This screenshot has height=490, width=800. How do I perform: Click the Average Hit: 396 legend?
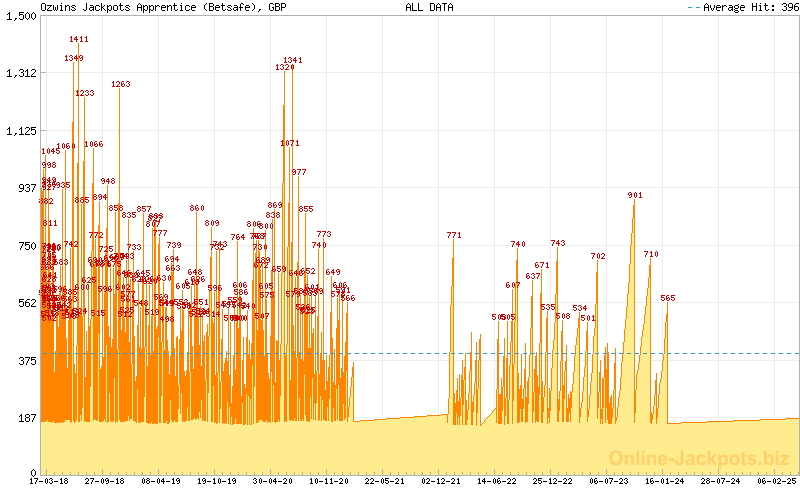click(x=742, y=7)
